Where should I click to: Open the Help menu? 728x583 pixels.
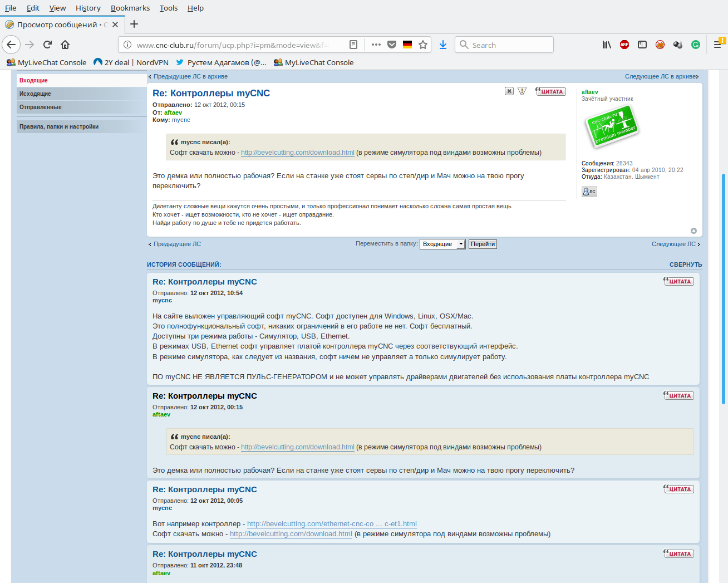tap(195, 8)
